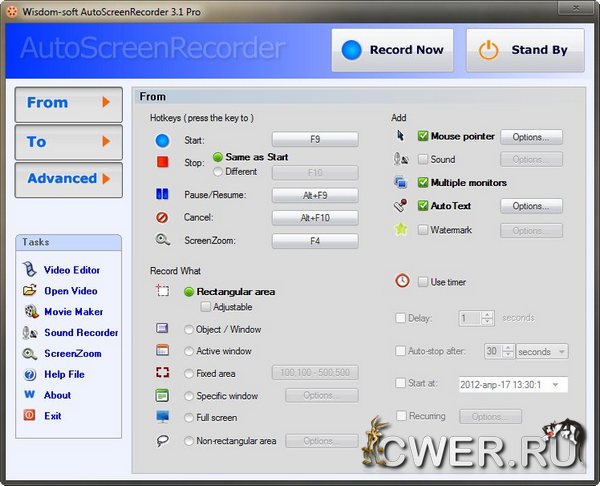Screen dimensions: 600x486
Task: Click the Object / Window icon
Action: 162,328
